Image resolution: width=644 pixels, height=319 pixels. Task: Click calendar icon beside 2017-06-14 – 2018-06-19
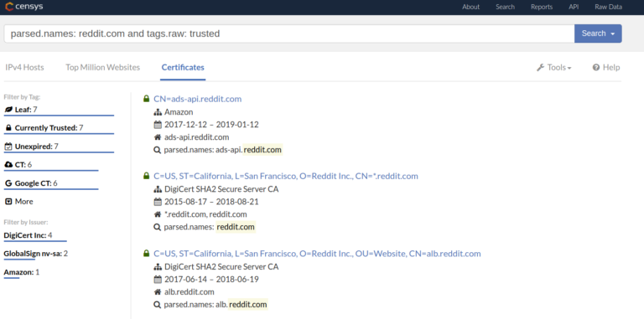coord(158,279)
